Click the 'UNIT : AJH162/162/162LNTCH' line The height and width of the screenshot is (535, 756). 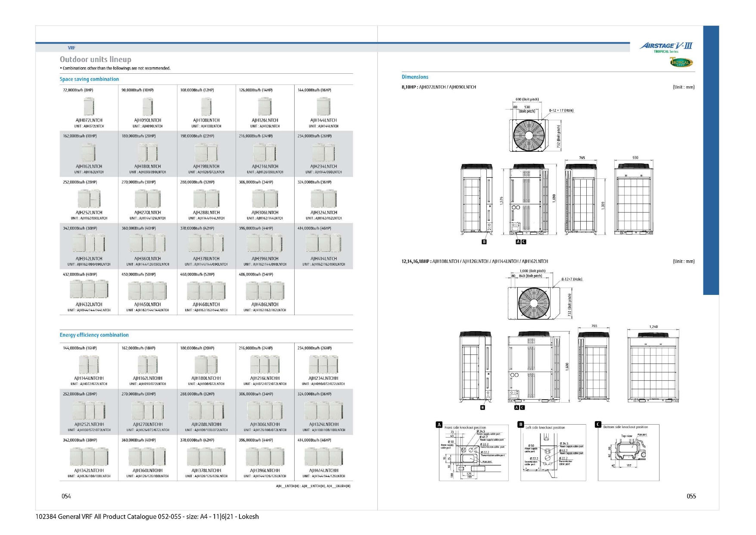[265, 310]
